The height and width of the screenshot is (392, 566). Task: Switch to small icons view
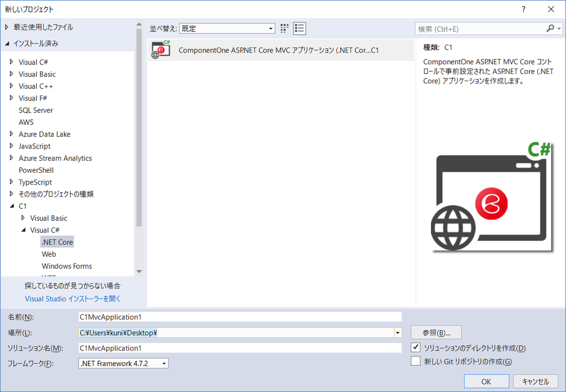pos(285,29)
